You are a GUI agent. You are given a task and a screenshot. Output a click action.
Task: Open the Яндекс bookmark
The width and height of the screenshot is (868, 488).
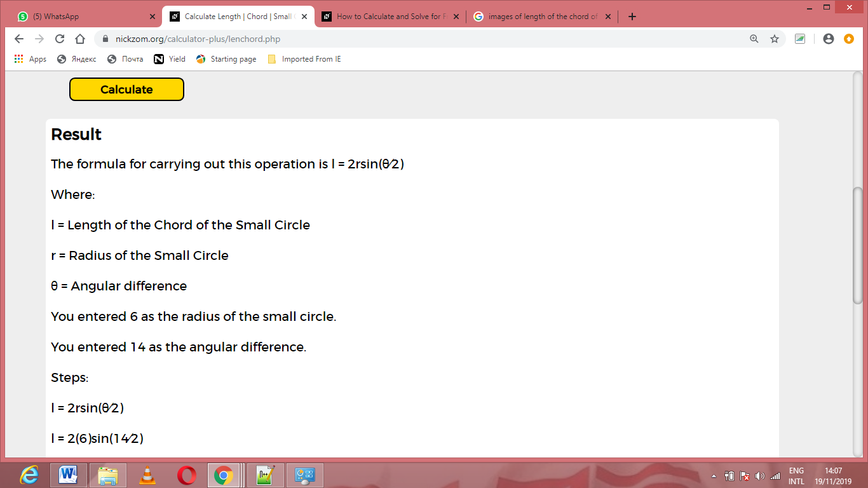[77, 59]
